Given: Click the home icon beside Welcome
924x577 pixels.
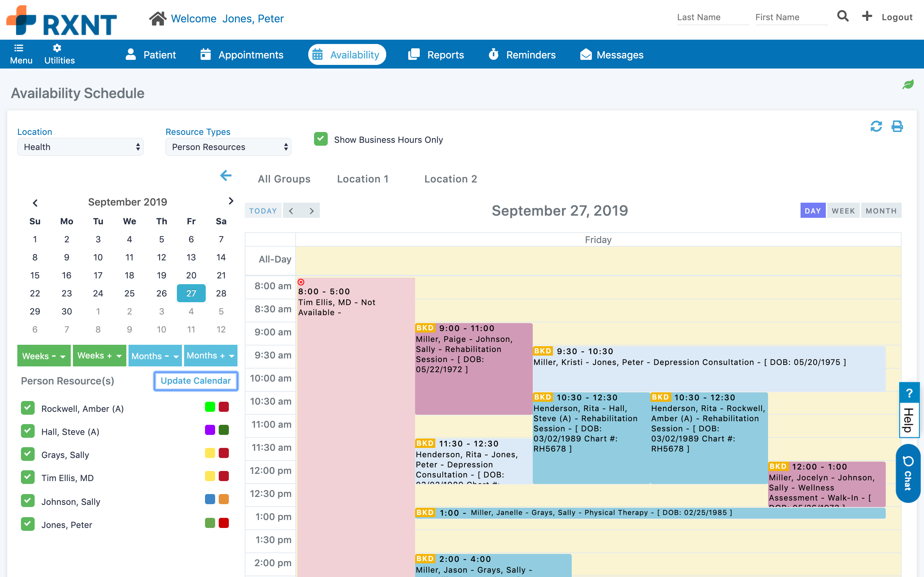Looking at the screenshot, I should coord(157,18).
